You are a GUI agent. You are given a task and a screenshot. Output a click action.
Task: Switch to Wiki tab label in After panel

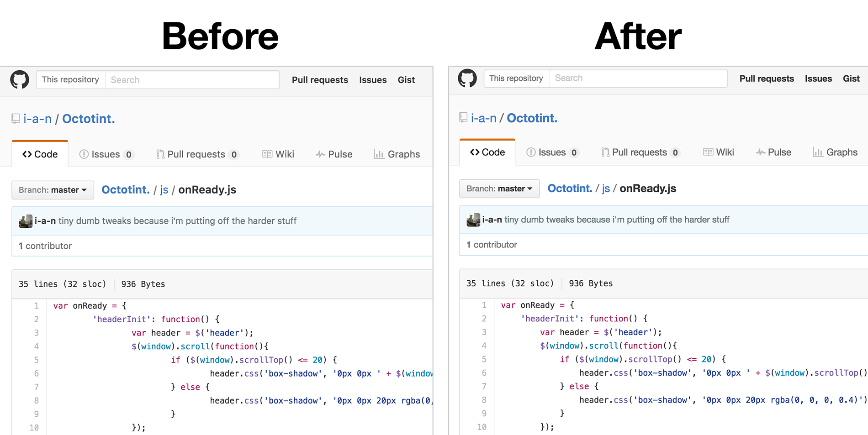[x=725, y=152]
